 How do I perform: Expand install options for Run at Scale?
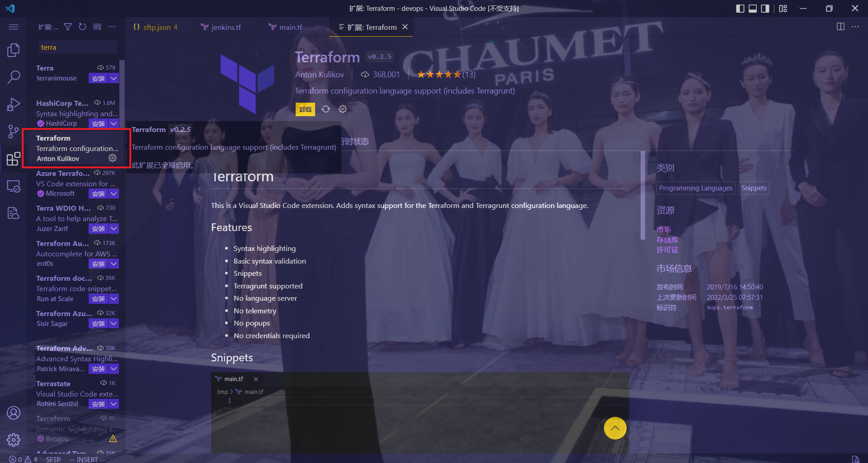(x=114, y=299)
